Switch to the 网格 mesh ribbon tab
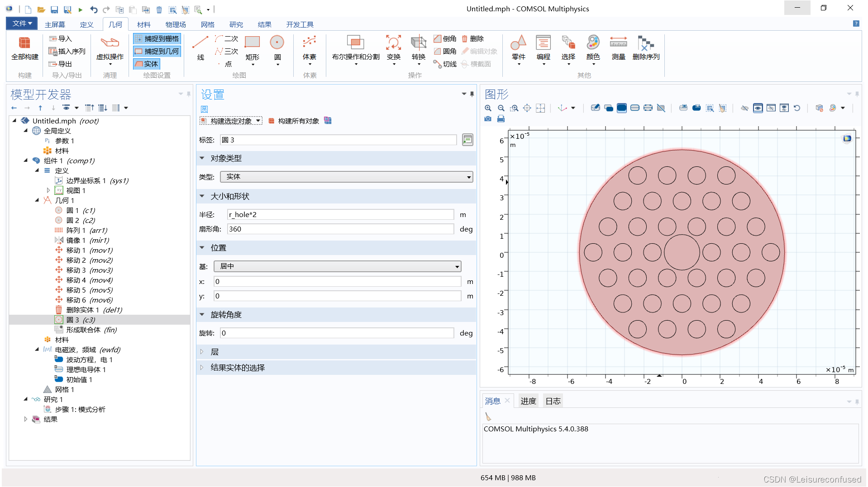This screenshot has height=487, width=868. [208, 24]
